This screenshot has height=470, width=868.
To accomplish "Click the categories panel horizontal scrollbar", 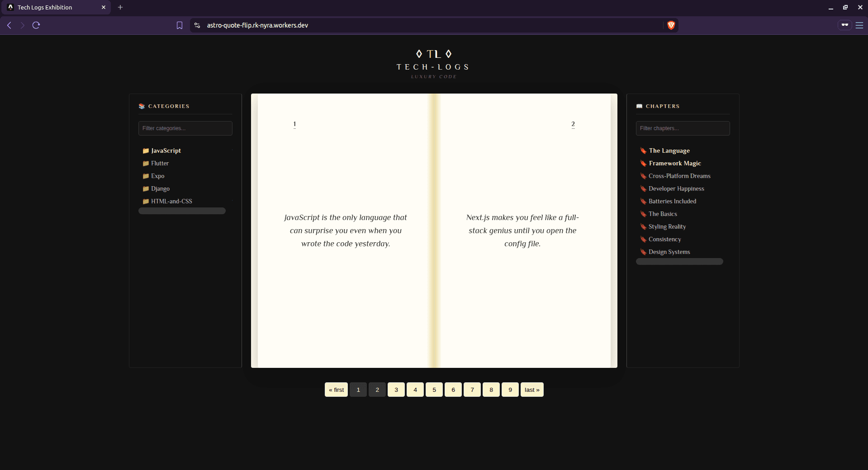I will [x=182, y=211].
